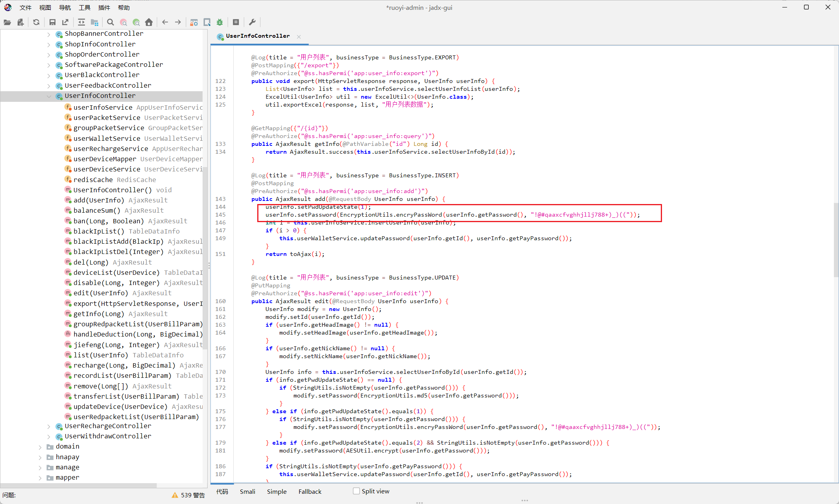Open the 插件 menu
Screen dimensions: 839x504
(x=104, y=7)
